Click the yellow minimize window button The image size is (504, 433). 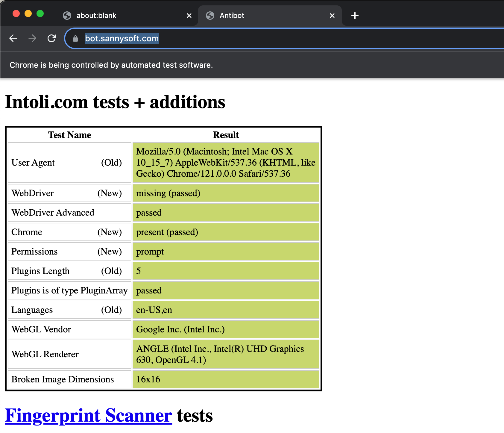pyautogui.click(x=28, y=13)
